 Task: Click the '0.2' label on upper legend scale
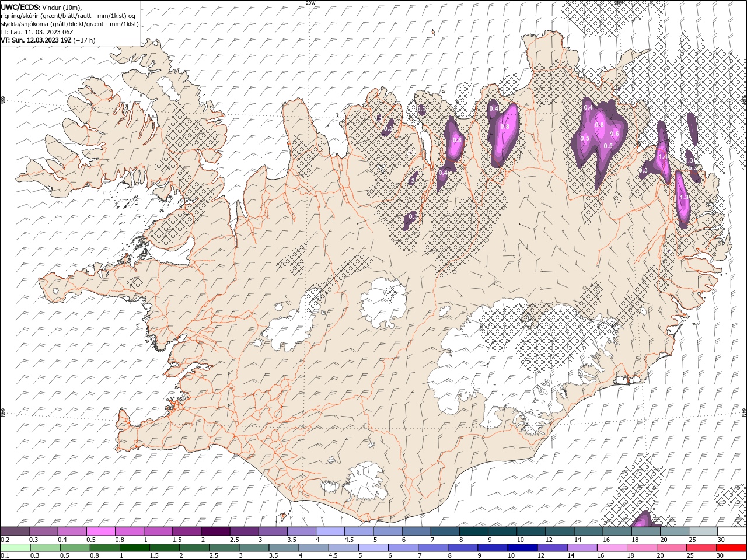coord(5,540)
